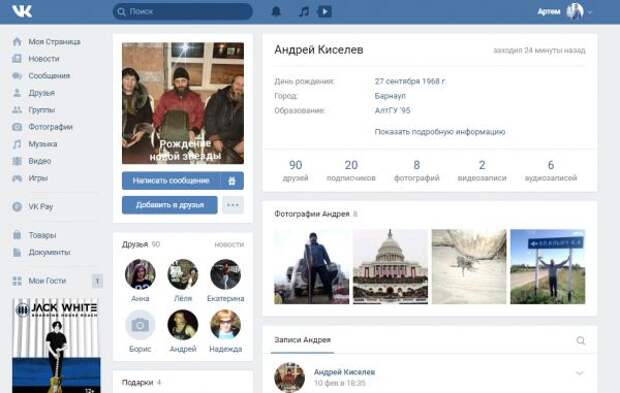Expand the wall post options chevron
Screen dimensions: 620x393
click(580, 373)
